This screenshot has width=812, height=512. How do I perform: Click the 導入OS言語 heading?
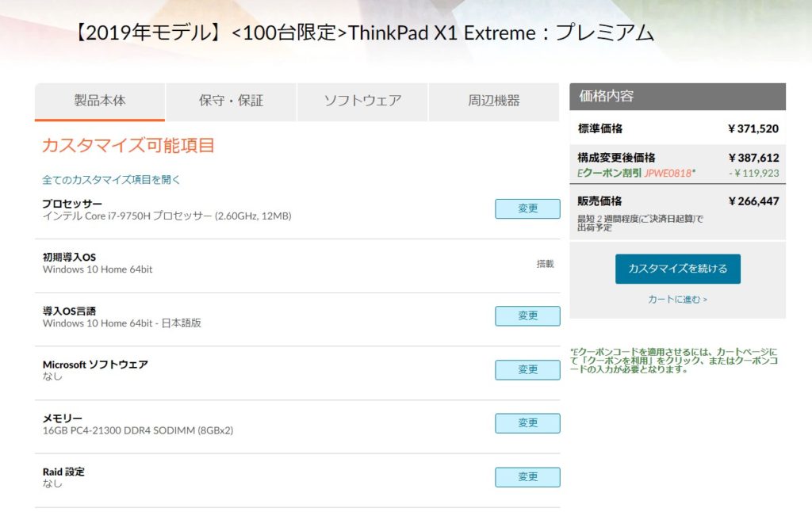[69, 311]
